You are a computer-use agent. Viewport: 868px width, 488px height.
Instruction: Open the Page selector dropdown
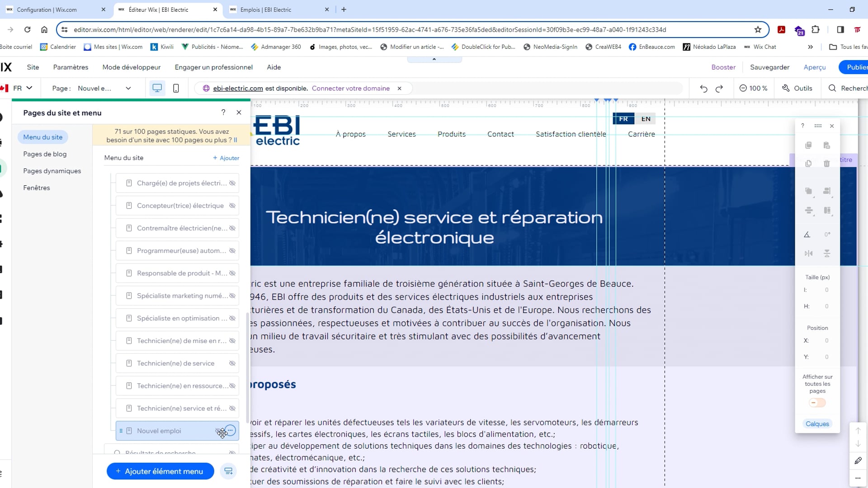[x=104, y=88]
